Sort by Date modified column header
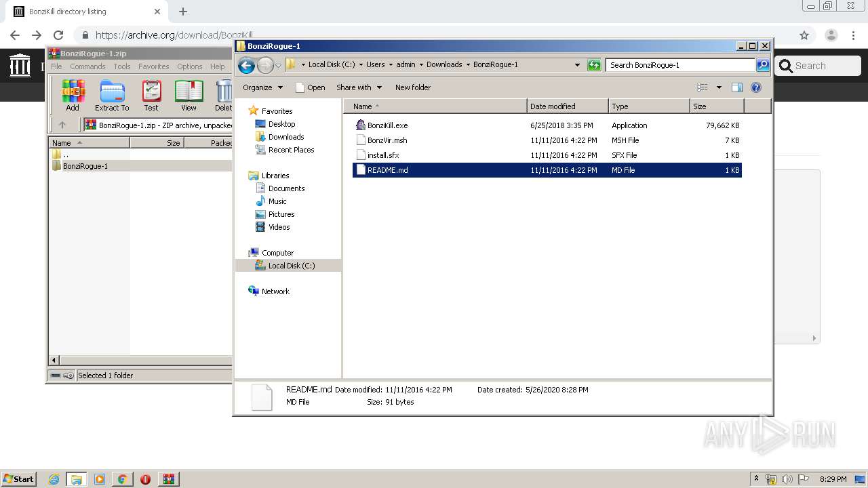The image size is (868, 488). (x=568, y=106)
